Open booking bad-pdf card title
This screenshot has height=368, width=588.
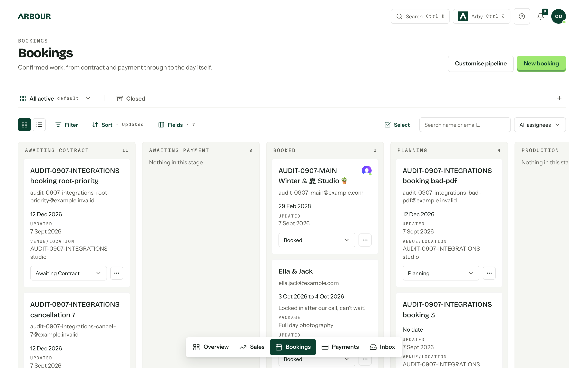(x=447, y=176)
